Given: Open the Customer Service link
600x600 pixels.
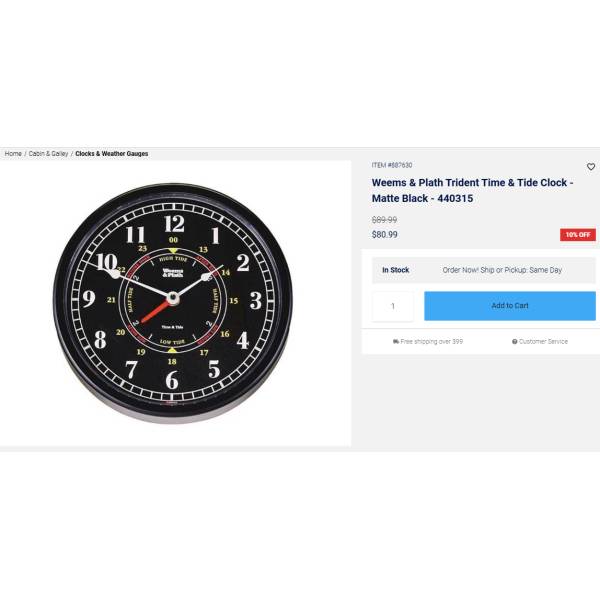Looking at the screenshot, I should pyautogui.click(x=543, y=341).
